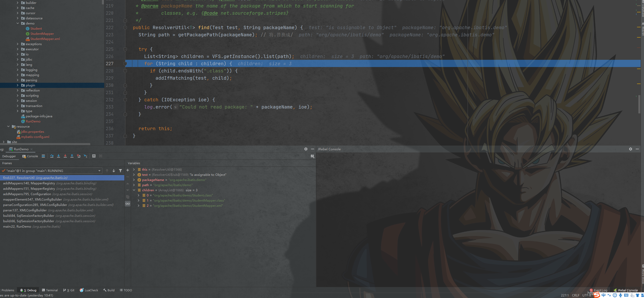This screenshot has width=644, height=298.
Task: Hide the Debug panel via minimize dash
Action: coord(313,149)
